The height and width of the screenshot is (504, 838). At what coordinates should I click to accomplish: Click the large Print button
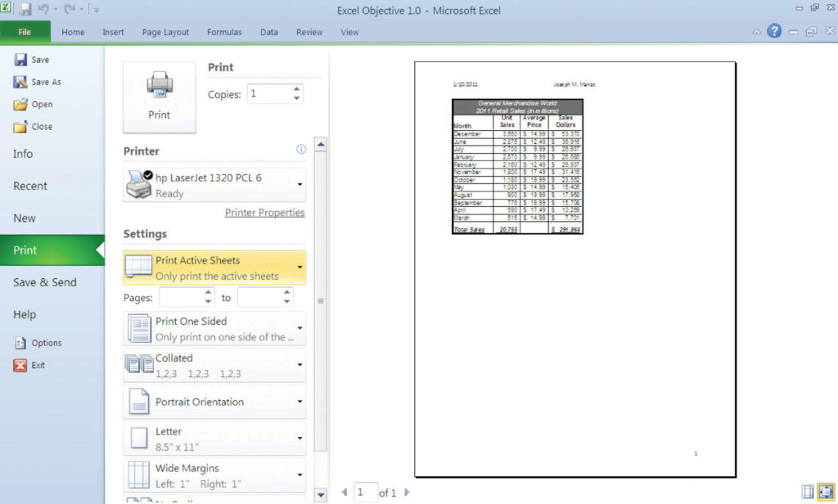tap(160, 97)
